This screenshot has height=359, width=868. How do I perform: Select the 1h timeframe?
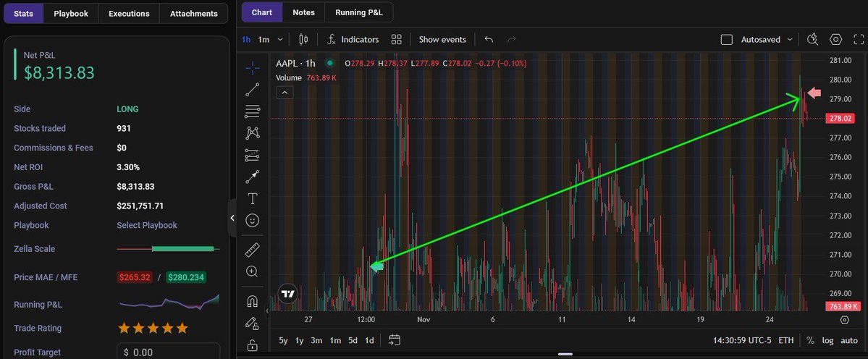246,40
